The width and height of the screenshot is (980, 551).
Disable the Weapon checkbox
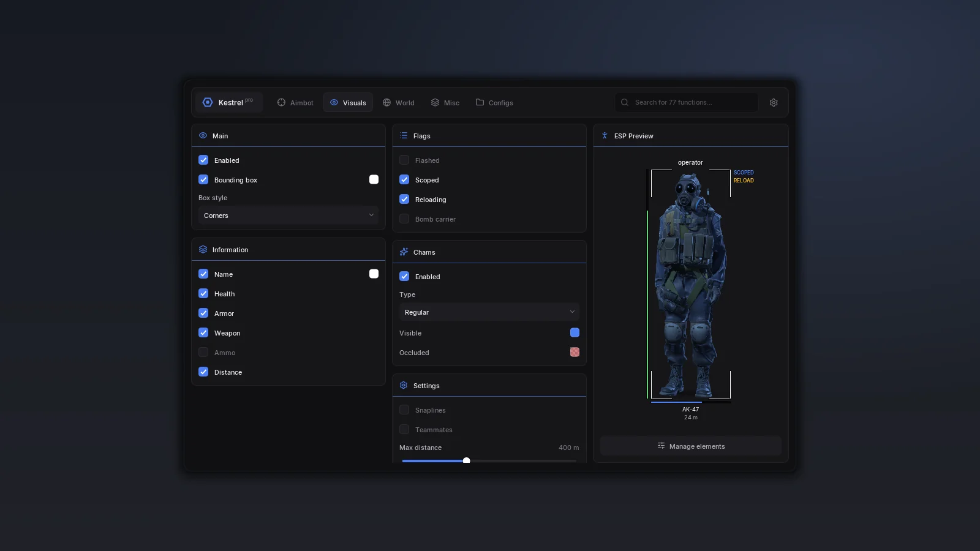pyautogui.click(x=203, y=332)
